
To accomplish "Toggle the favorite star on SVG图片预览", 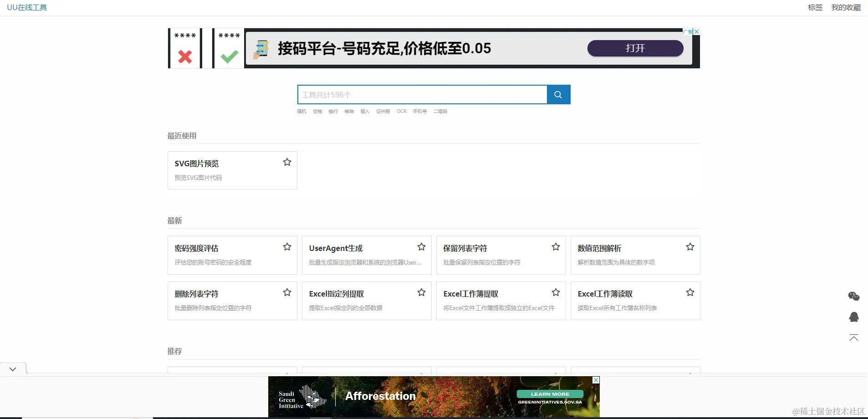I will click(x=287, y=162).
